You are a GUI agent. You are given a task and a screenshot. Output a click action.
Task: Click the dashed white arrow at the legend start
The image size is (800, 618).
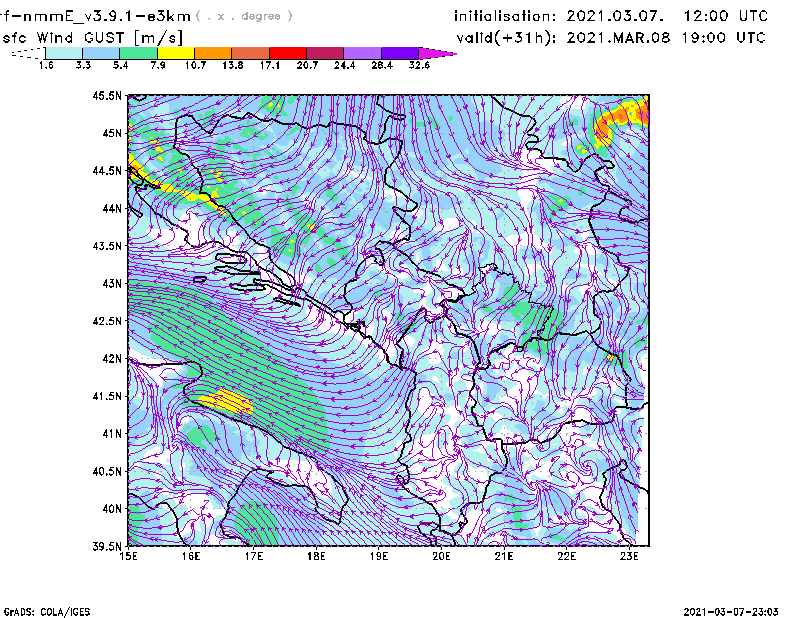28,53
